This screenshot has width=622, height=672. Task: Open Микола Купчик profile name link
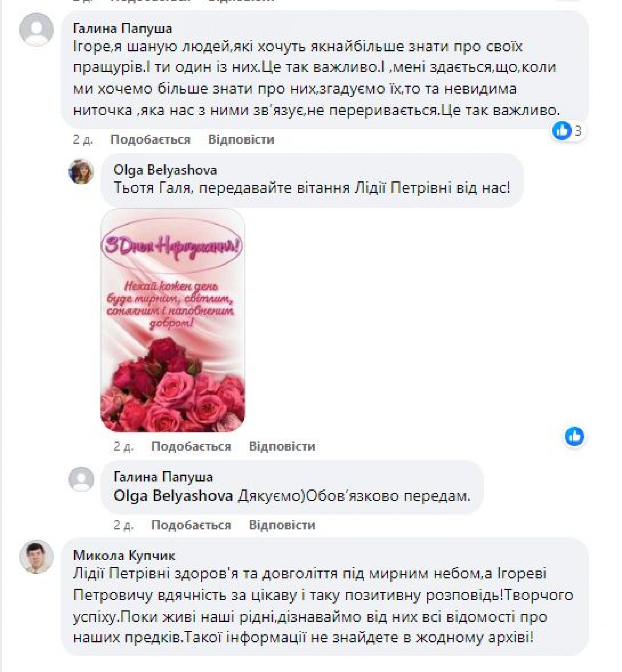click(x=124, y=555)
